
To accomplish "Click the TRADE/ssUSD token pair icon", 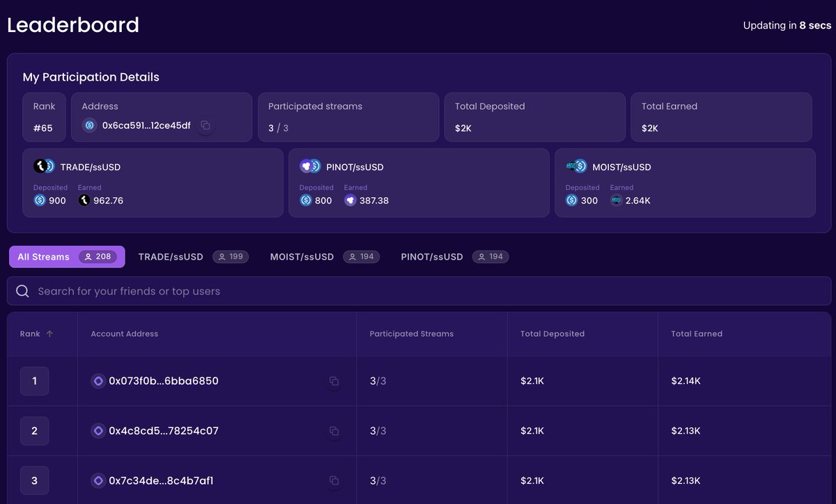I will click(45, 166).
